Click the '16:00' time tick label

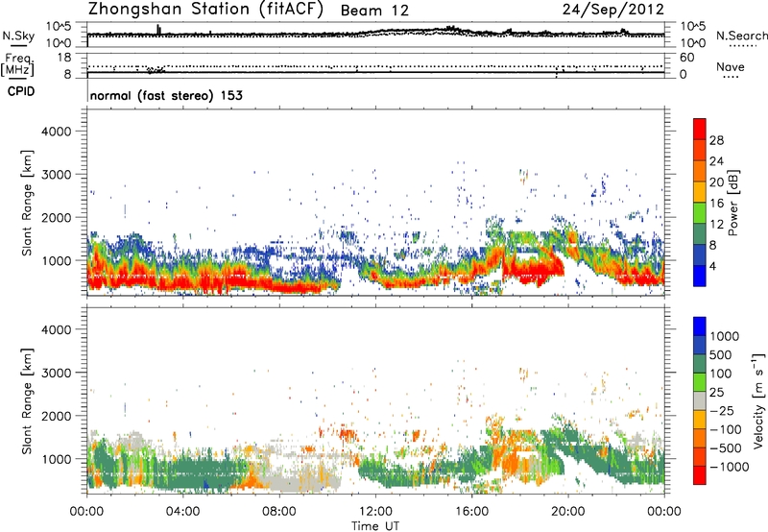point(471,512)
